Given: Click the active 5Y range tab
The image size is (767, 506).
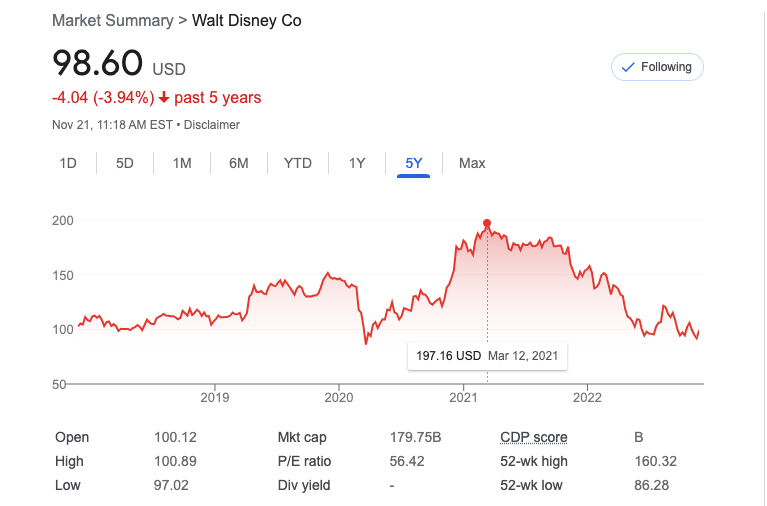Looking at the screenshot, I should [413, 163].
